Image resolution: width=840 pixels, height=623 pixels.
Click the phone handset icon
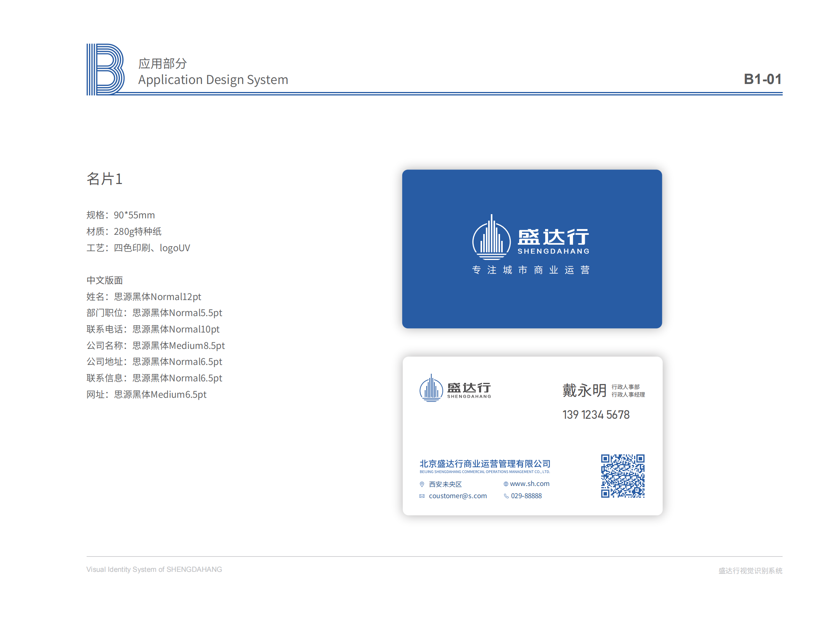(x=506, y=496)
